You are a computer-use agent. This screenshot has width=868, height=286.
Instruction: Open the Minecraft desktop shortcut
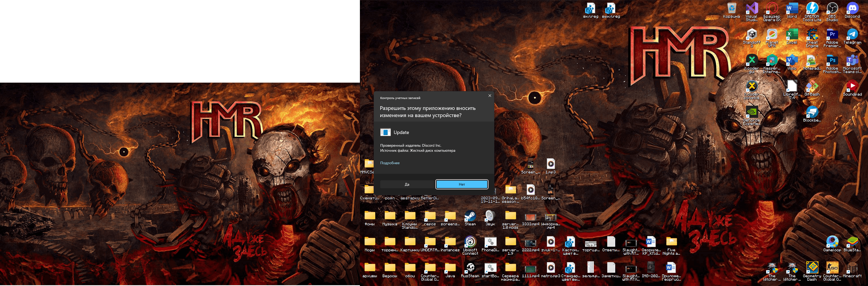pyautogui.click(x=852, y=270)
